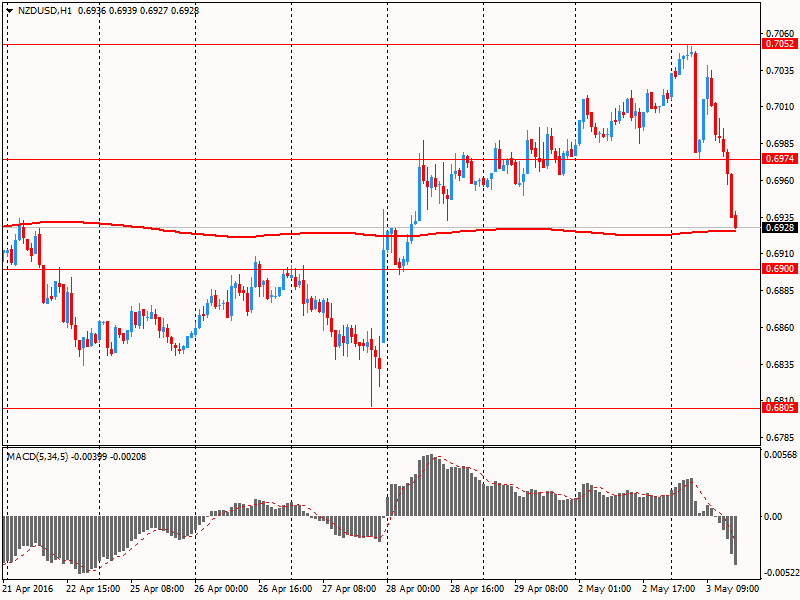Click the 0.6835 price scale value

point(779,365)
